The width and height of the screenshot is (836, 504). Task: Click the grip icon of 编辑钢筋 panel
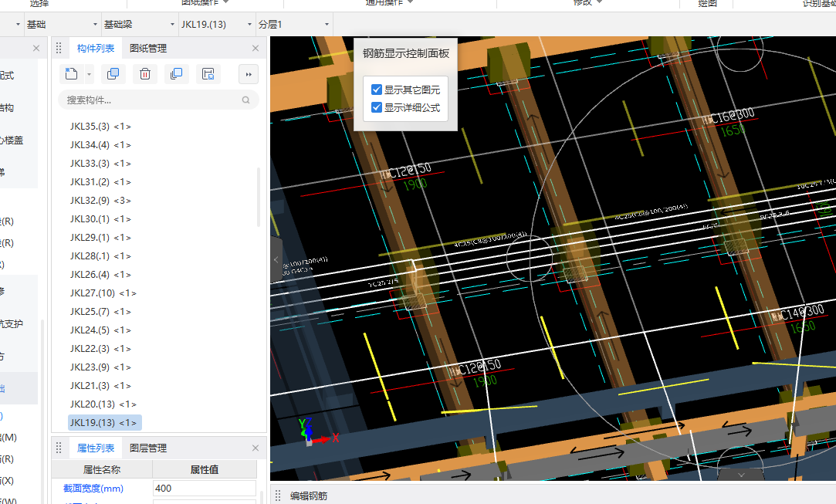tap(278, 496)
